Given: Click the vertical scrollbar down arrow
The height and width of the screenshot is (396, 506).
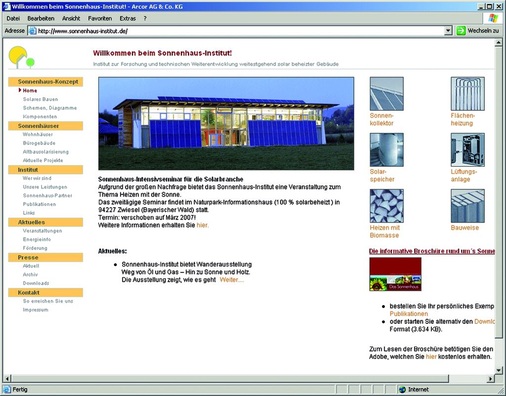Looking at the screenshot, I should (499, 370).
